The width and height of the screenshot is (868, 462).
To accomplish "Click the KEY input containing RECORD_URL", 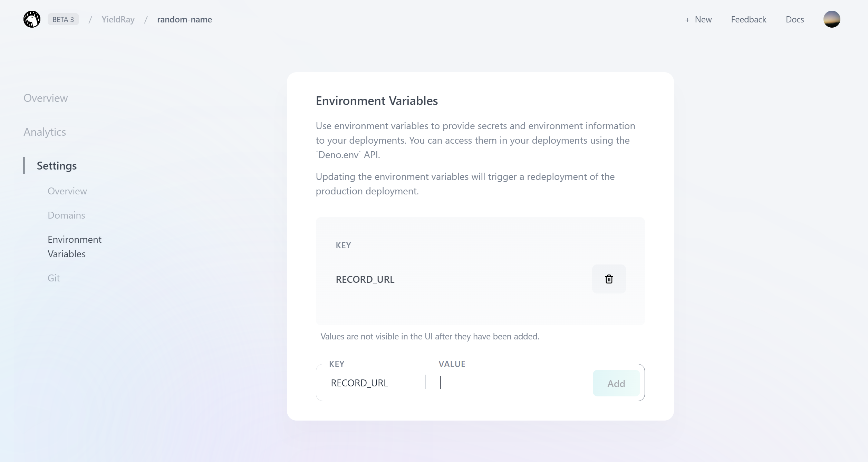I will pyautogui.click(x=371, y=383).
